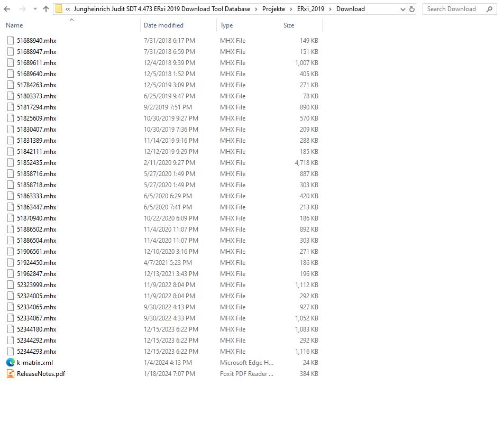The width and height of the screenshot is (504, 441).
Task: Select file name 52334065.mhx
Action: click(36, 307)
